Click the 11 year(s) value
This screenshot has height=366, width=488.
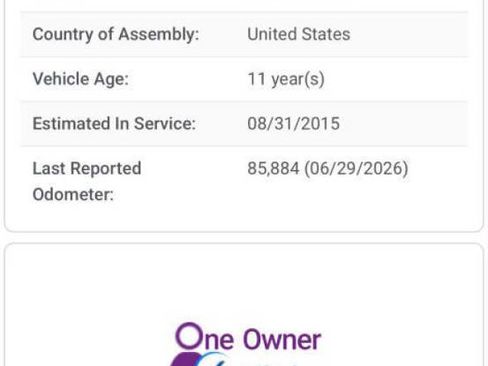(x=286, y=79)
